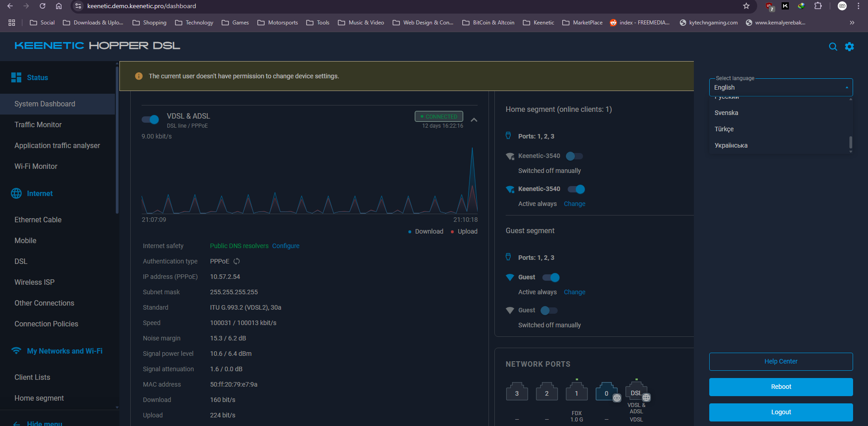Reload the page with browser refresh
The width and height of the screenshot is (868, 426).
click(43, 6)
